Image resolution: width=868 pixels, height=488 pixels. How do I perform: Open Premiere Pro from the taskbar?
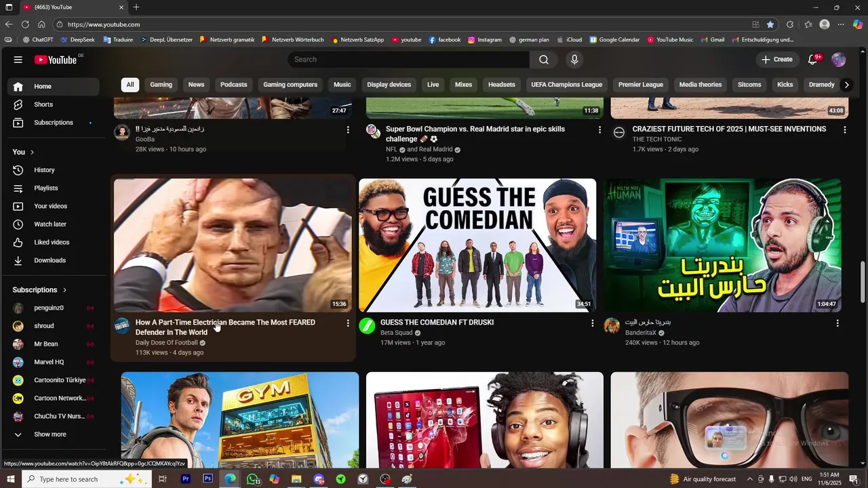(x=186, y=479)
